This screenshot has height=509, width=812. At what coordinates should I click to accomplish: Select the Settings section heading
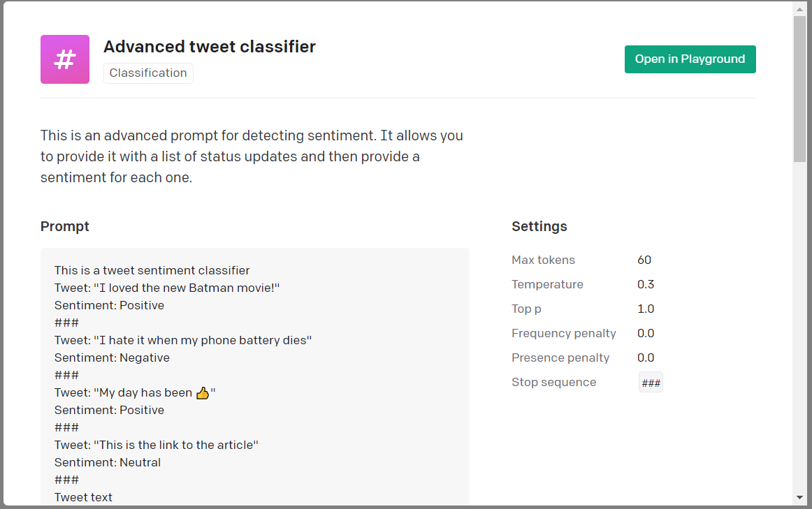[x=539, y=226]
